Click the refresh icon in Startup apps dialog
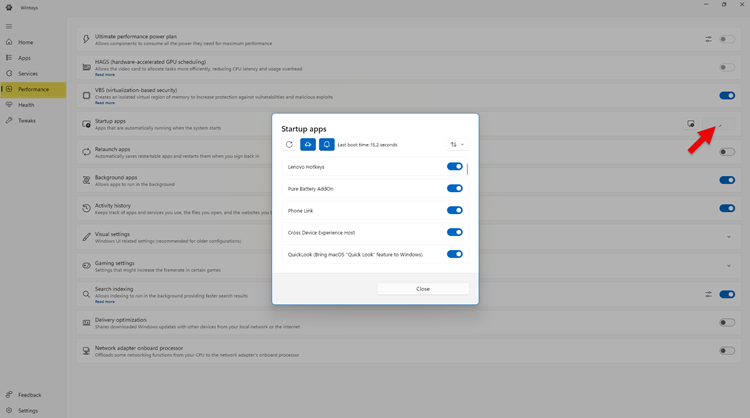750x418 pixels. (290, 145)
